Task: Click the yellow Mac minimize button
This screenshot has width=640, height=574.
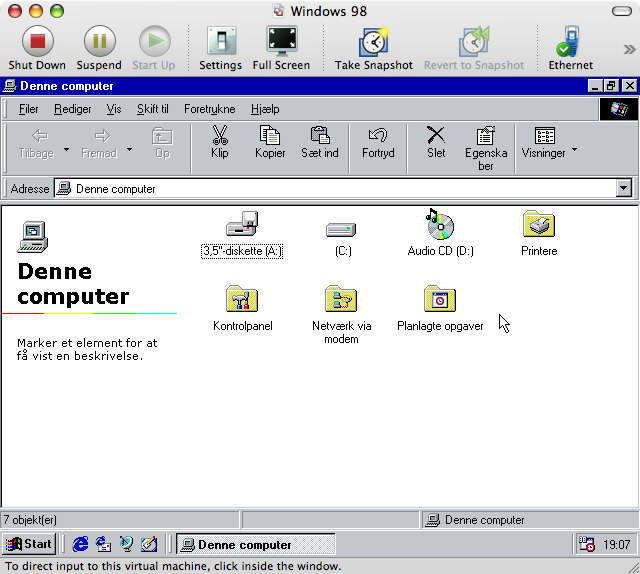Action: point(36,11)
